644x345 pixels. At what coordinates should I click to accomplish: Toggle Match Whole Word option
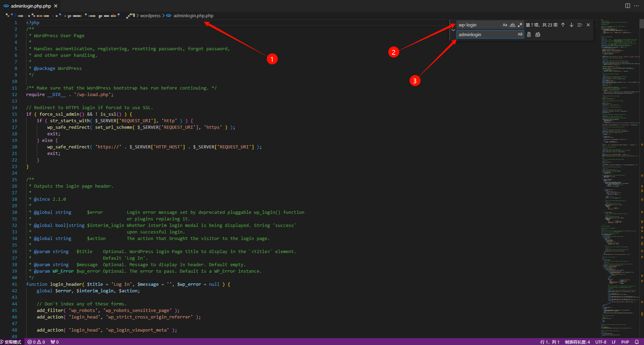click(513, 25)
